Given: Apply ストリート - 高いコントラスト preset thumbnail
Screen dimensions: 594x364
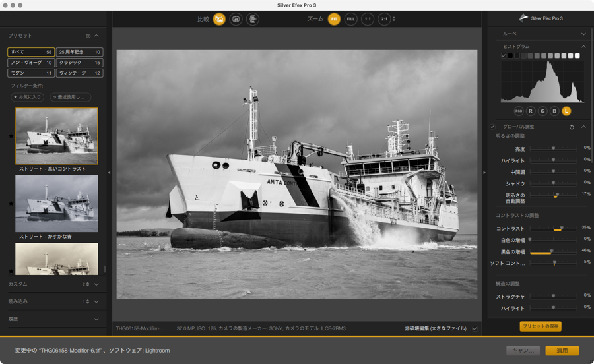Looking at the screenshot, I should point(57,136).
